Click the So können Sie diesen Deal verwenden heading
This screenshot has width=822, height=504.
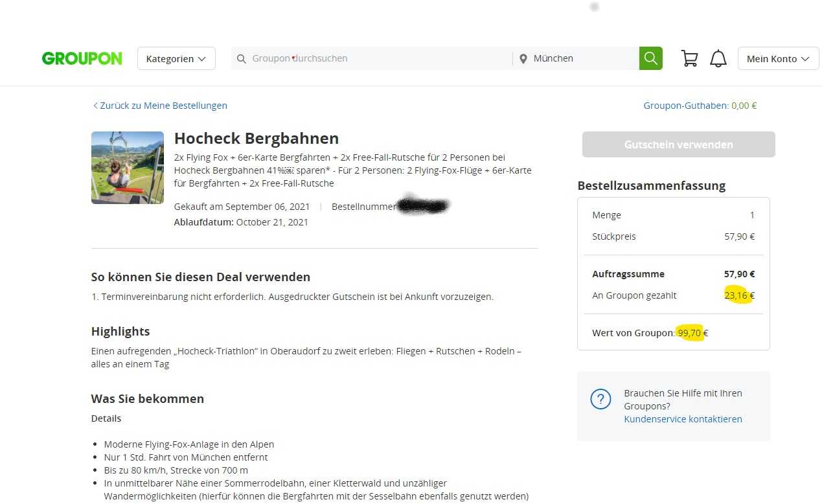point(201,277)
